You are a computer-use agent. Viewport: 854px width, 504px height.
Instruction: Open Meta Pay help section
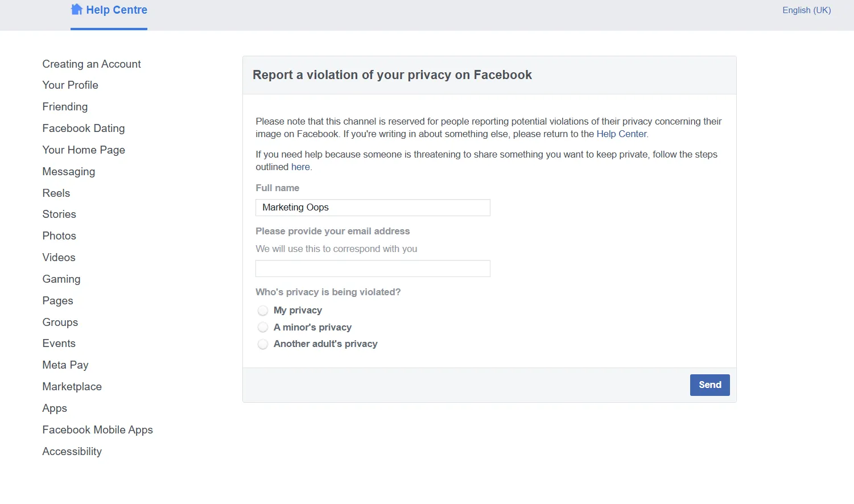[x=65, y=365]
